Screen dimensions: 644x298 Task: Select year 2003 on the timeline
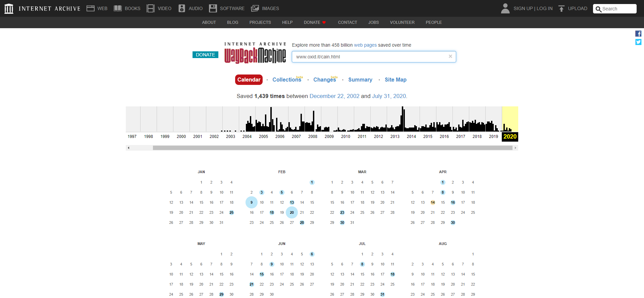tap(230, 137)
